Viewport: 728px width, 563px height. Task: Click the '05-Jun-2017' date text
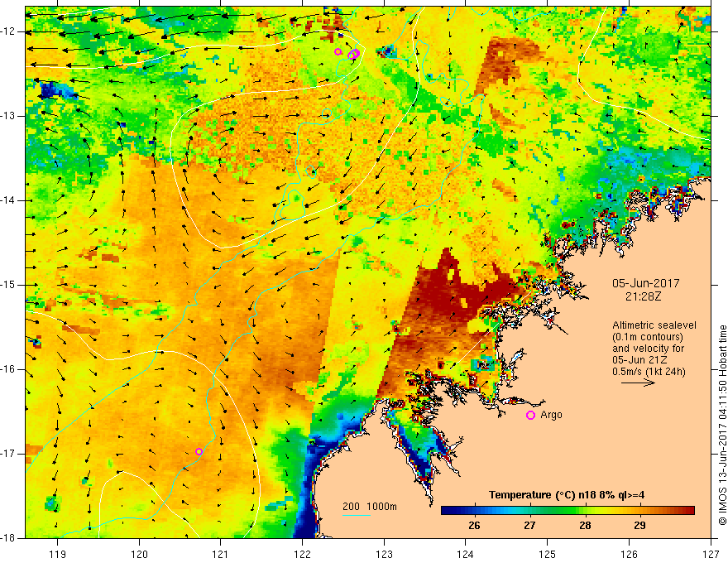[646, 283]
